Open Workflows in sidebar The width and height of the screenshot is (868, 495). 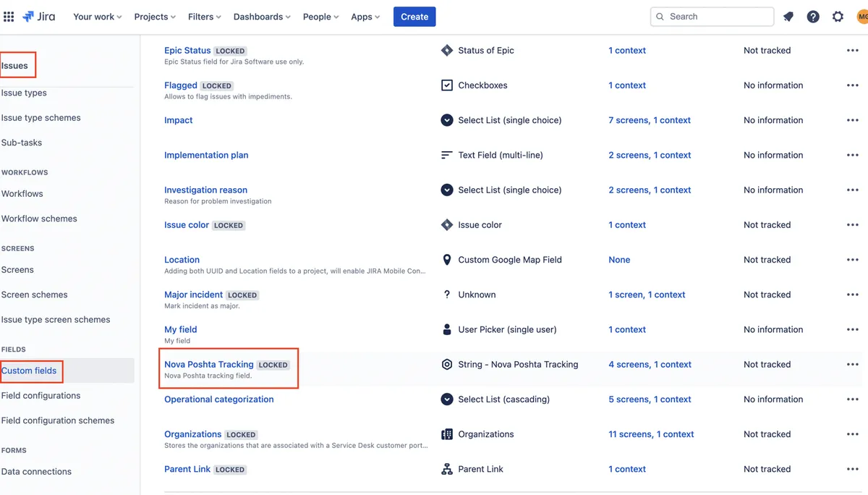pos(22,194)
